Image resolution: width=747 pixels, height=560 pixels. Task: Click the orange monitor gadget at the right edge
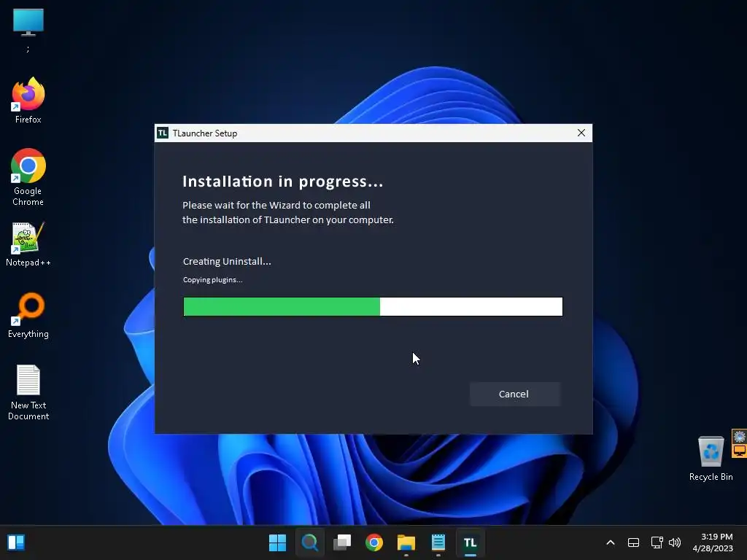coord(740,451)
